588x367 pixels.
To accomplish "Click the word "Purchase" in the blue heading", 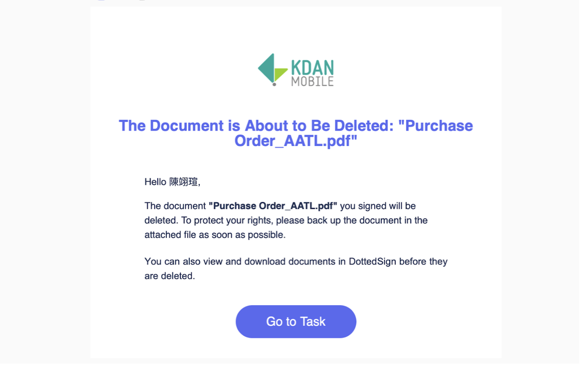I will click(x=439, y=125).
